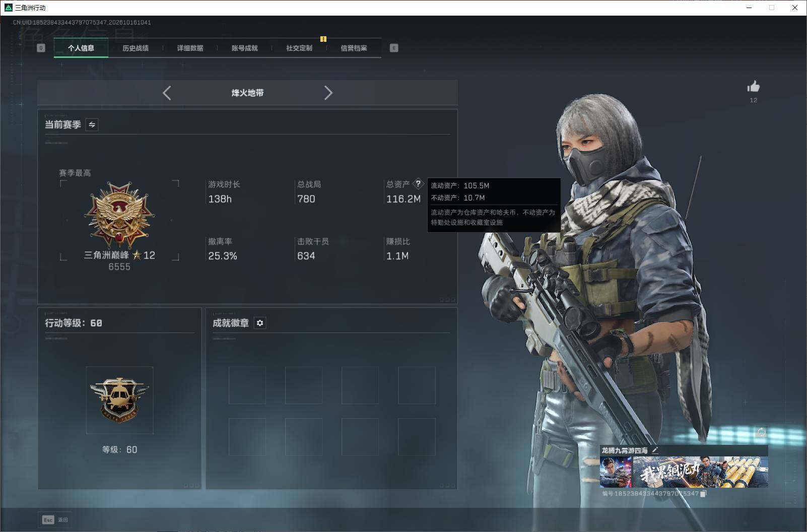Go to the 社交定制 tab

pos(299,48)
